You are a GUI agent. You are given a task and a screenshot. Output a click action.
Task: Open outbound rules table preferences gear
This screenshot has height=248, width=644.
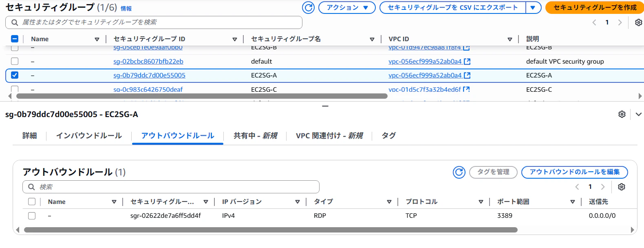click(x=621, y=187)
